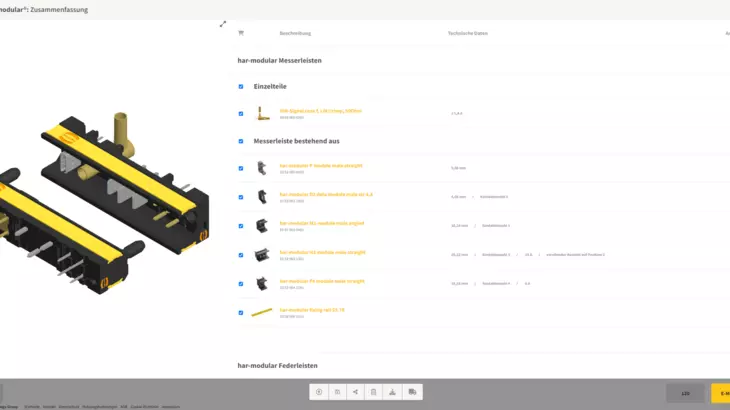730x410 pixels.
Task: Click the 3D connector model preview
Action: click(x=105, y=202)
